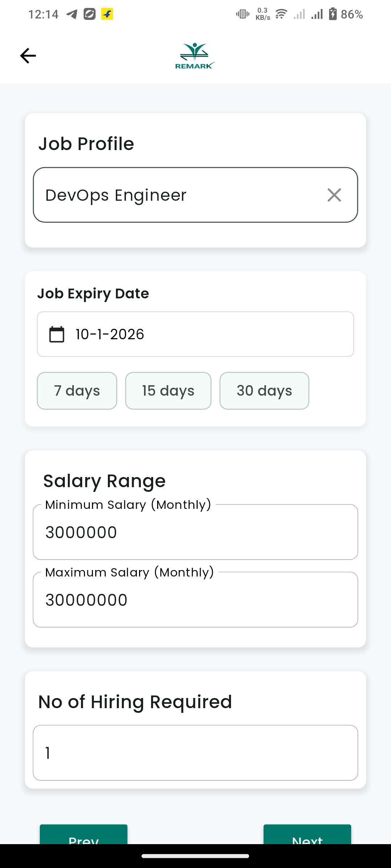The height and width of the screenshot is (868, 391).
Task: Focus the Minimum Salary input
Action: (195, 532)
